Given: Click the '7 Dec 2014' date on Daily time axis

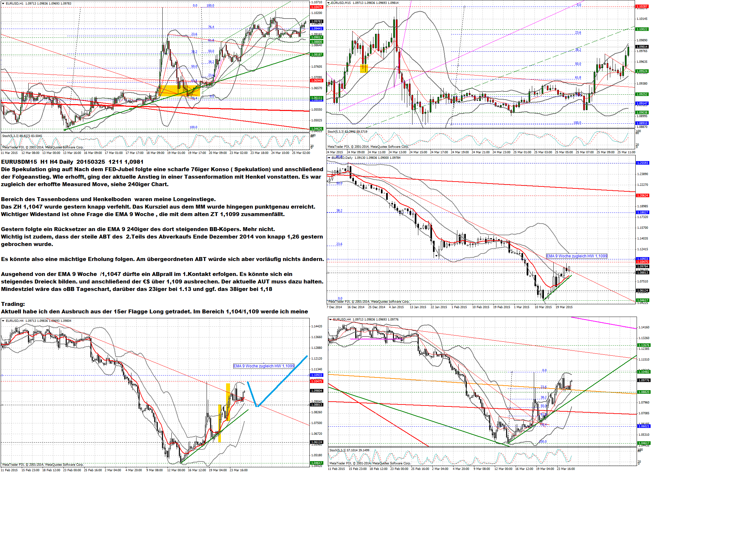Looking at the screenshot, I should click(334, 307).
